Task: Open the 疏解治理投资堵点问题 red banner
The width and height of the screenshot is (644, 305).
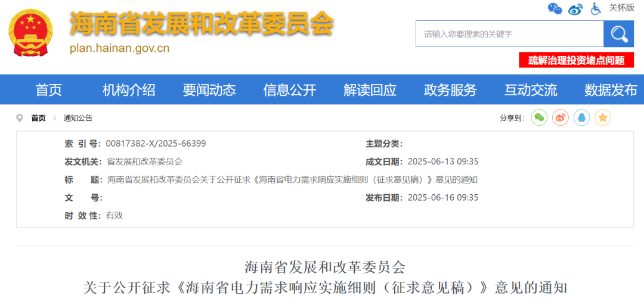Action: [576, 60]
